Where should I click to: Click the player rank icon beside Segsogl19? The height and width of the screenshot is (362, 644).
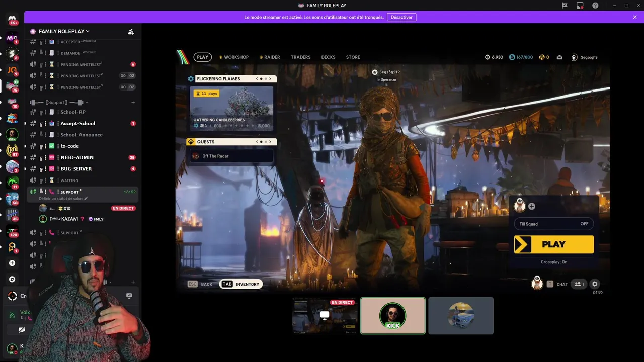[574, 57]
